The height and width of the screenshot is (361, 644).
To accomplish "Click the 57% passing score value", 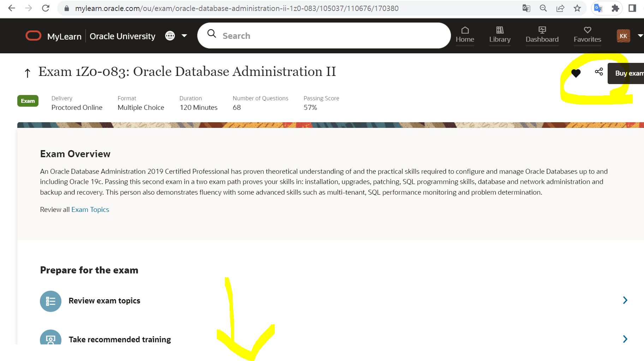I will [310, 107].
